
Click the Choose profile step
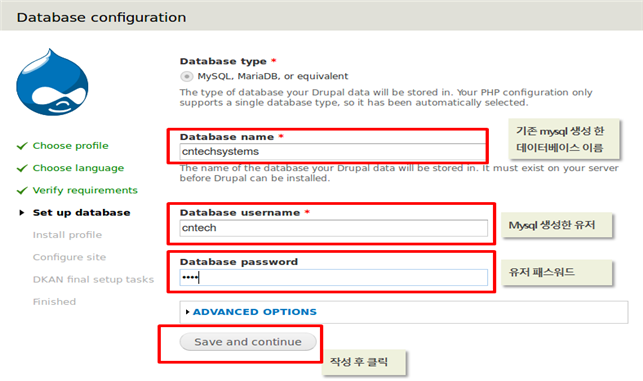pyautogui.click(x=71, y=146)
